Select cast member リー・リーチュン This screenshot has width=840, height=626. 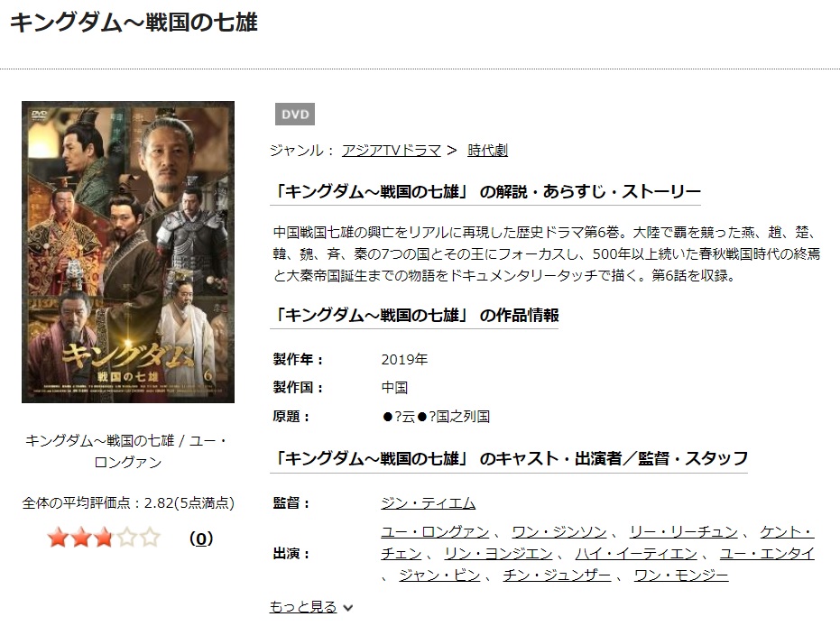[684, 532]
